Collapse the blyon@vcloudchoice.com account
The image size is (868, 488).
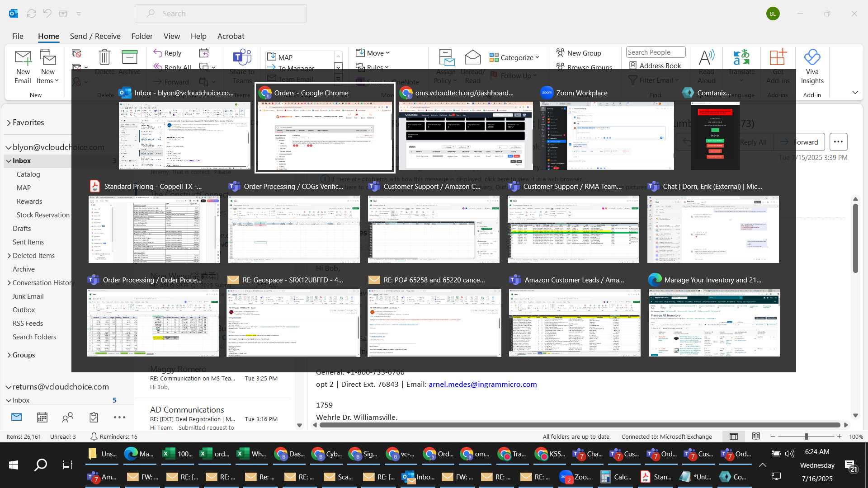pos(9,147)
